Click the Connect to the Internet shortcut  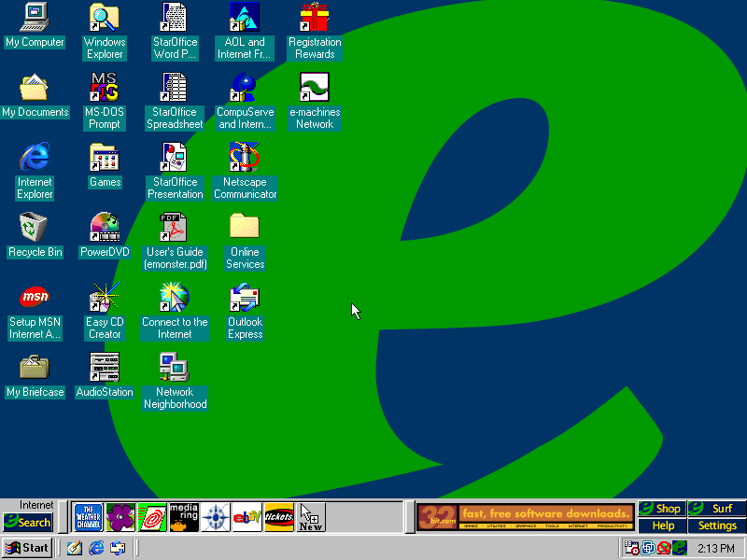pos(175,298)
